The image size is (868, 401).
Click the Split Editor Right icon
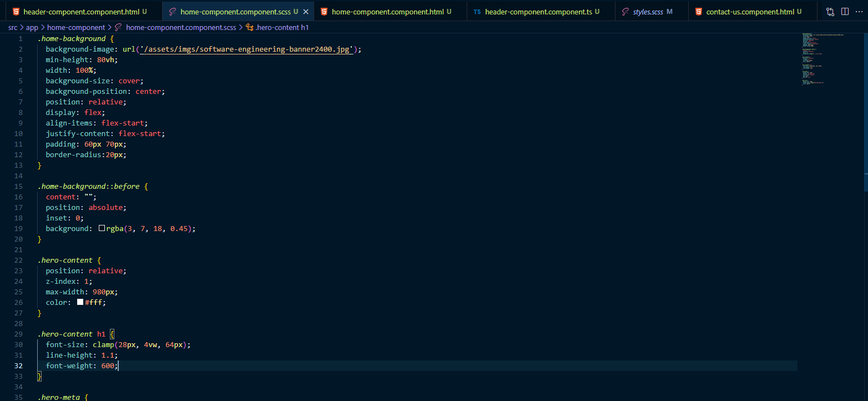pyautogui.click(x=845, y=12)
